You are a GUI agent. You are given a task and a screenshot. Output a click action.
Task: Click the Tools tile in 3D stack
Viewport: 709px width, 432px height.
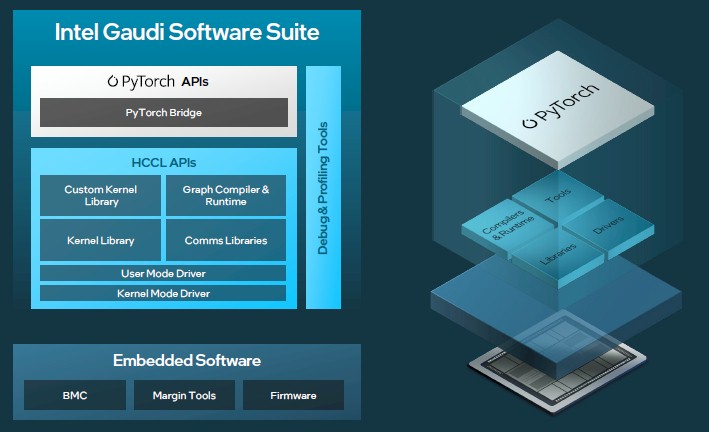coord(558,197)
